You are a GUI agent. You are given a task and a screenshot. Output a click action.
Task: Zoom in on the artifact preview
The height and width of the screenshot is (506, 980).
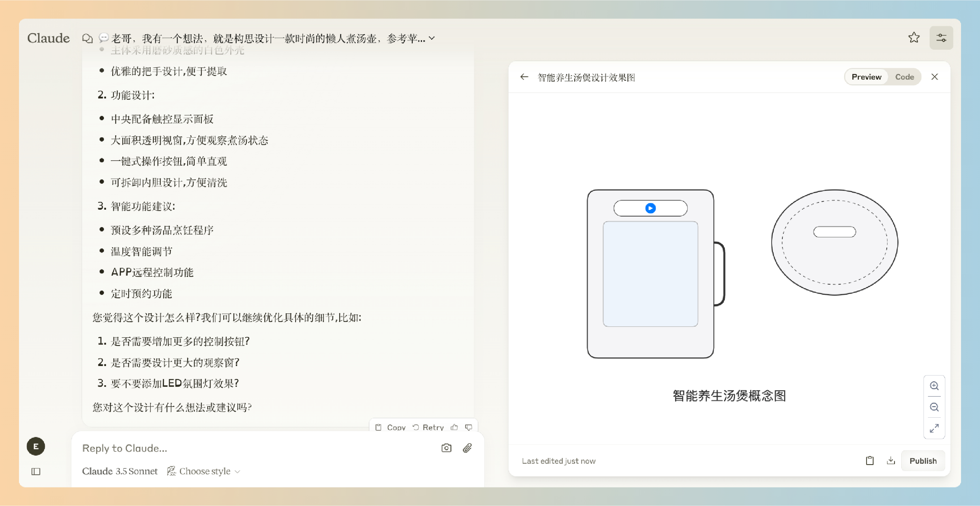[934, 386]
